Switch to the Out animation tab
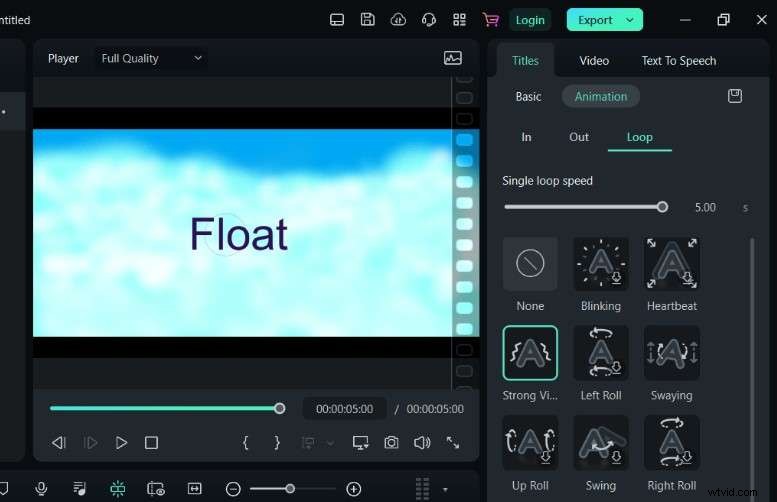Screen dimensions: 777x502 coord(579,137)
